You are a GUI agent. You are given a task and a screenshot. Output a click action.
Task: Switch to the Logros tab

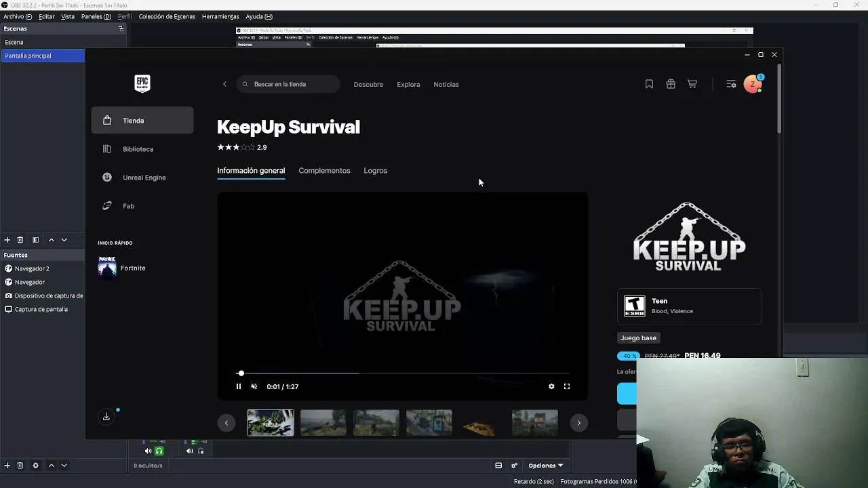[x=375, y=171]
